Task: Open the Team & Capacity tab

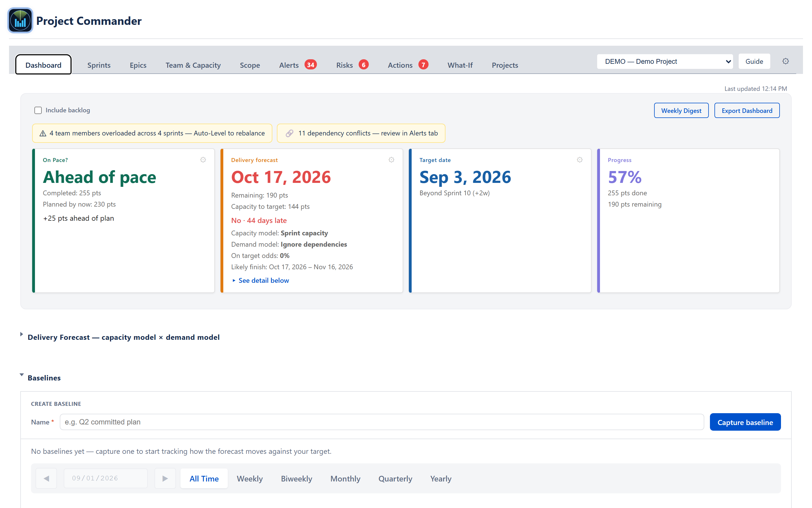Action: point(193,65)
